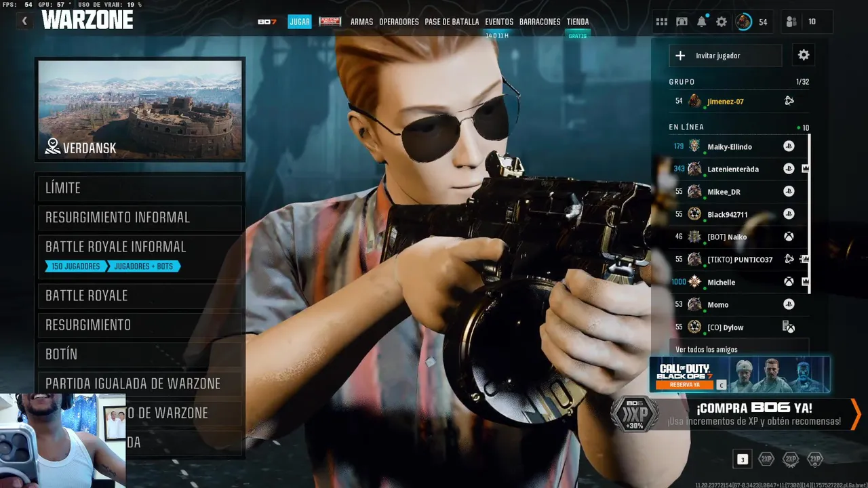The height and width of the screenshot is (488, 868).
Task: Click RESERVA YA on Black Ops 7 banner
Action: (685, 385)
